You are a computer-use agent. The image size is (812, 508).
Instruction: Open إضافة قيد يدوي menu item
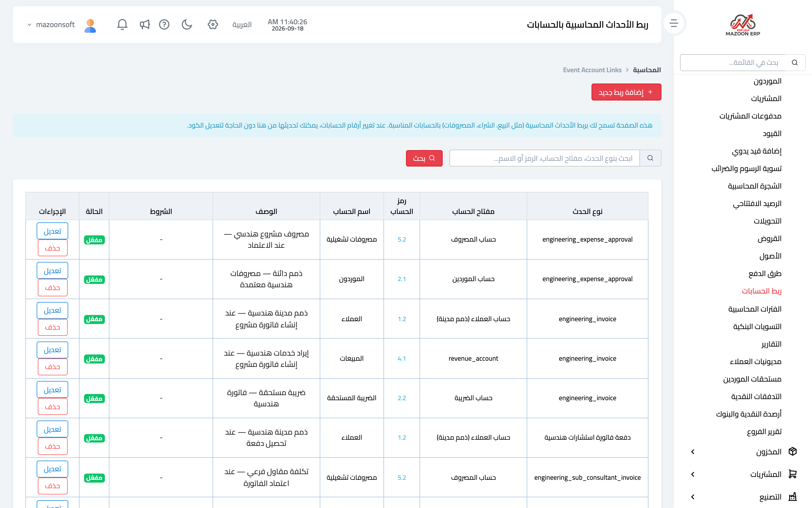click(757, 151)
